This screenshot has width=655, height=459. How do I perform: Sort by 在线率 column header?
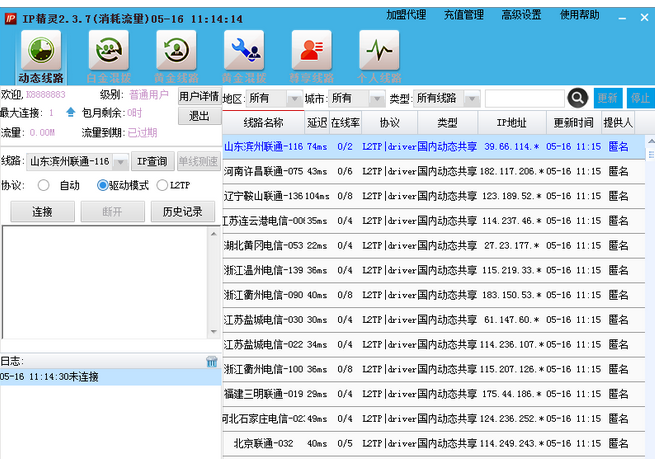pyautogui.click(x=345, y=122)
